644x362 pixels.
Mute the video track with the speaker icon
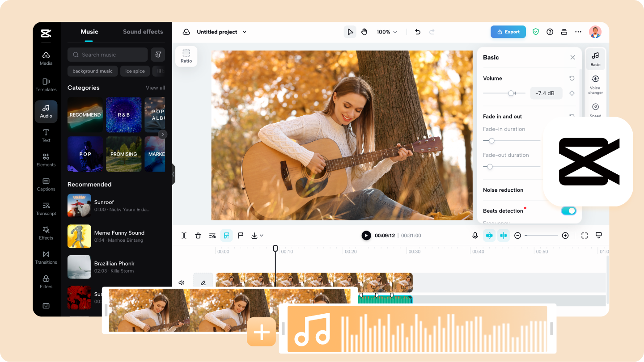click(181, 282)
